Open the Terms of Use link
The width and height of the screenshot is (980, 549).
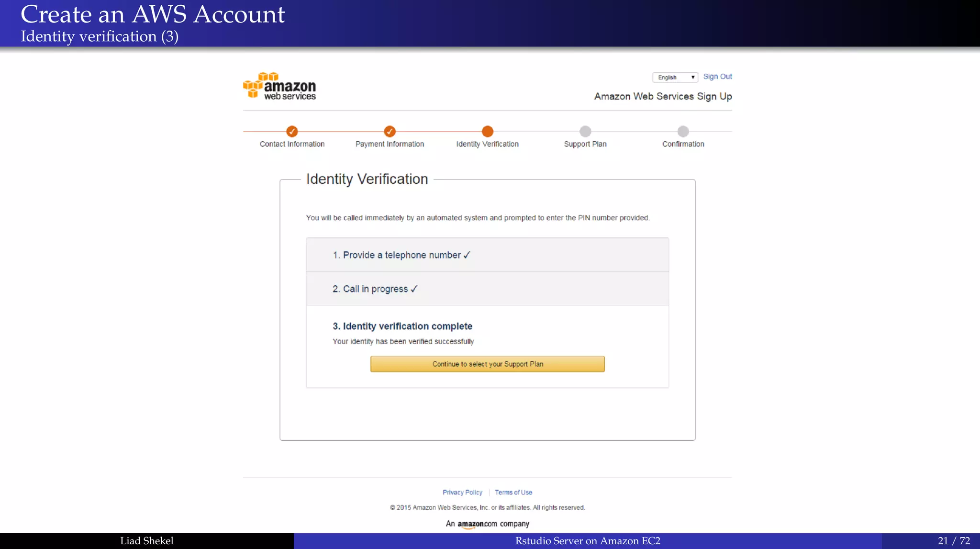pos(513,493)
